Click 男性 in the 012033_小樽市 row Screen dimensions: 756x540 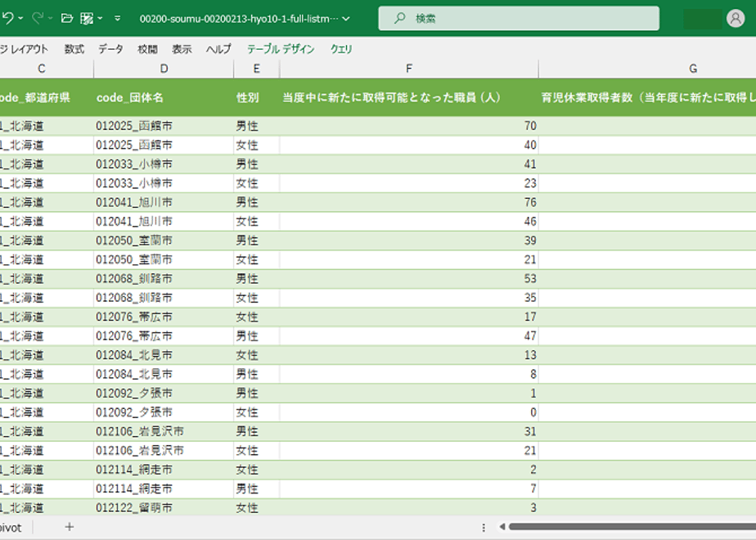[257, 164]
